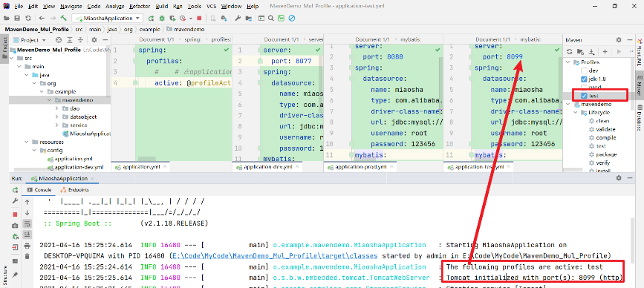Open Project panel gear options
Screen dimensions: 644x288
pos(94,40)
